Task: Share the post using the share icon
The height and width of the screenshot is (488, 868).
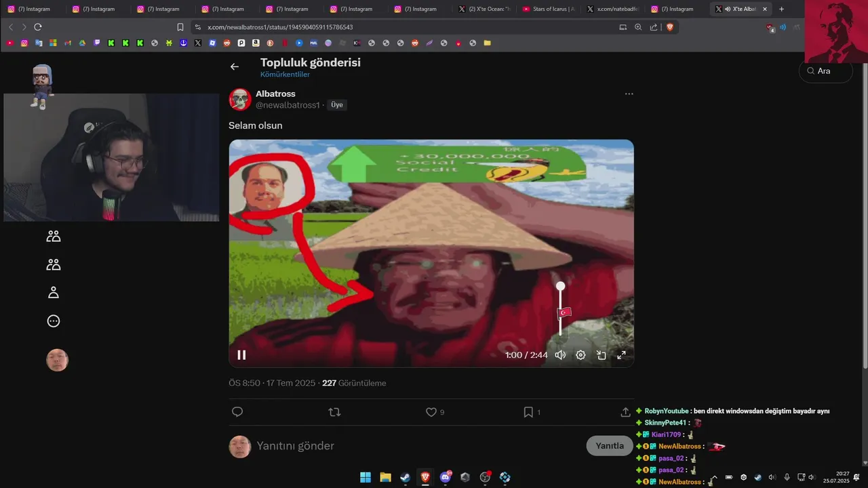Action: point(625,412)
